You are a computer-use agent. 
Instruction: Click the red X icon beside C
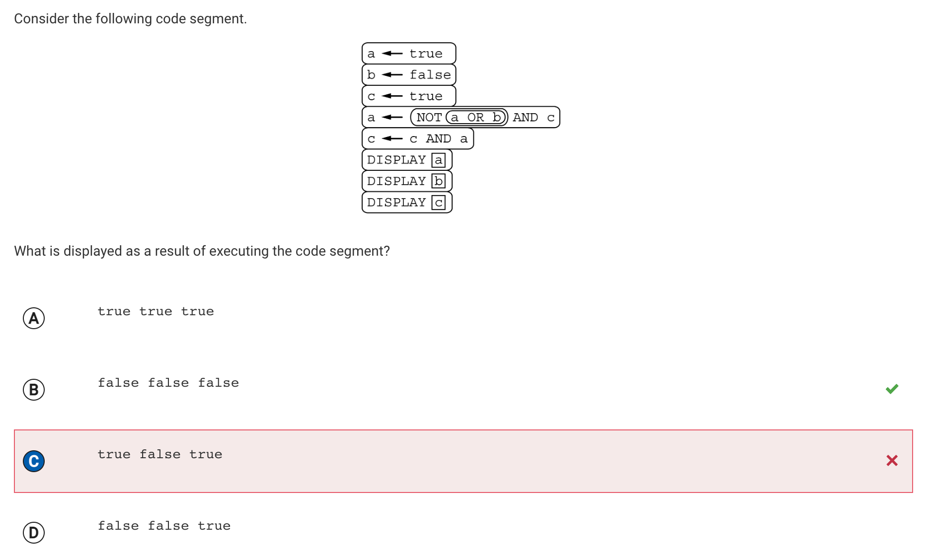point(892,460)
